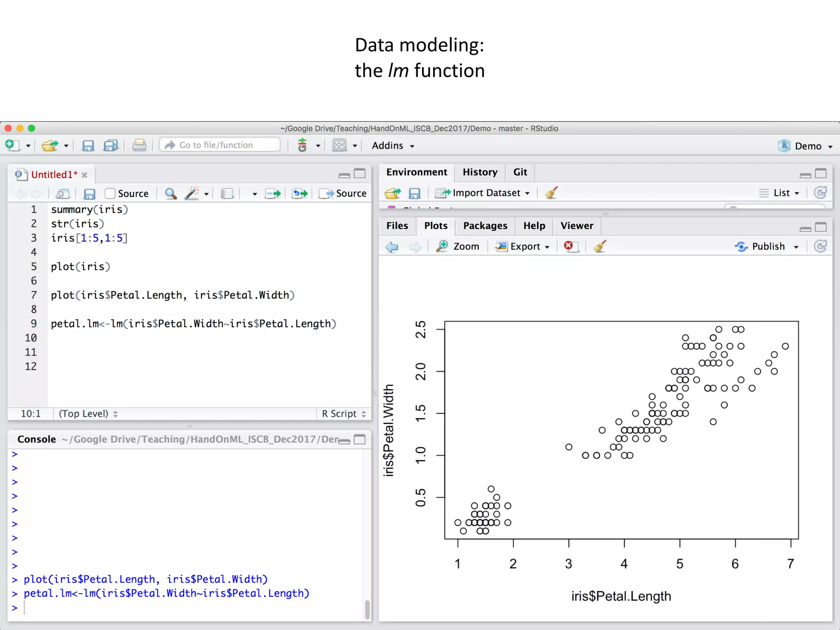
Task: Open the Help tab
Action: click(x=534, y=226)
